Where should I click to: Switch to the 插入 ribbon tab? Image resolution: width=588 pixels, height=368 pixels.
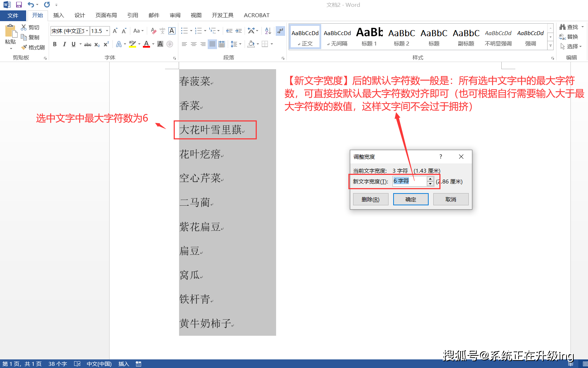[x=58, y=15]
